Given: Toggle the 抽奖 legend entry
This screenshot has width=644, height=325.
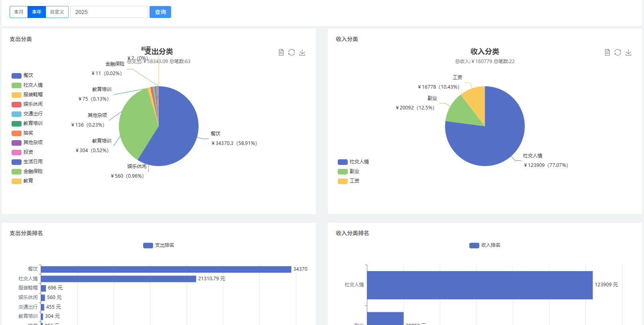Looking at the screenshot, I should pyautogui.click(x=23, y=133).
